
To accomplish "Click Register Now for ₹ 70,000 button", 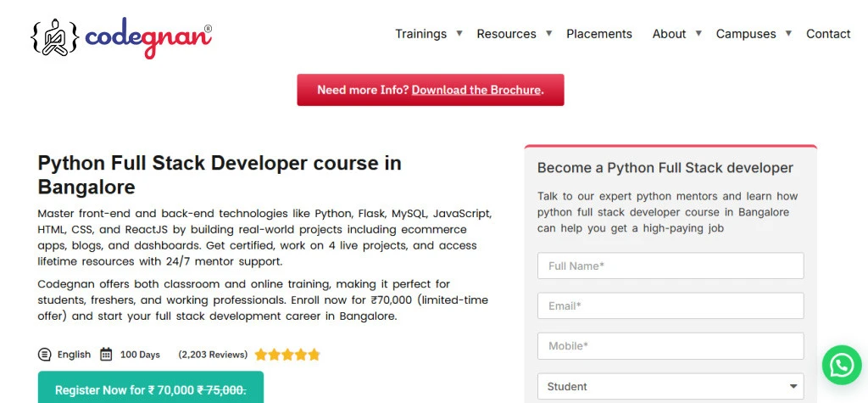I will click(151, 388).
